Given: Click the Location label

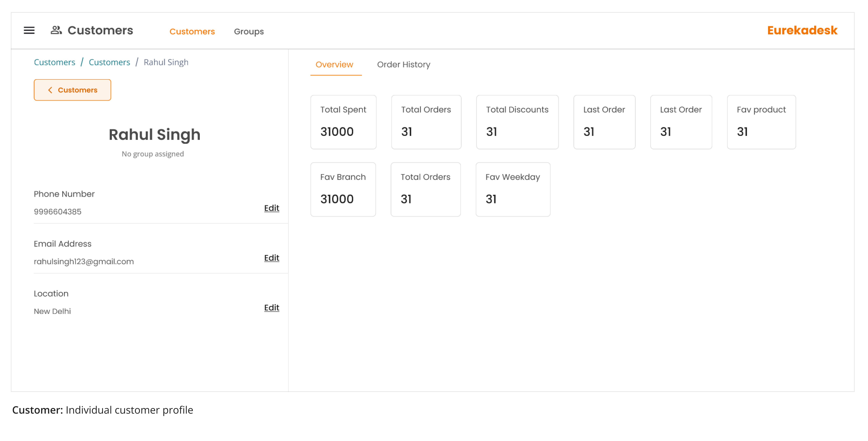Looking at the screenshot, I should coord(51,294).
